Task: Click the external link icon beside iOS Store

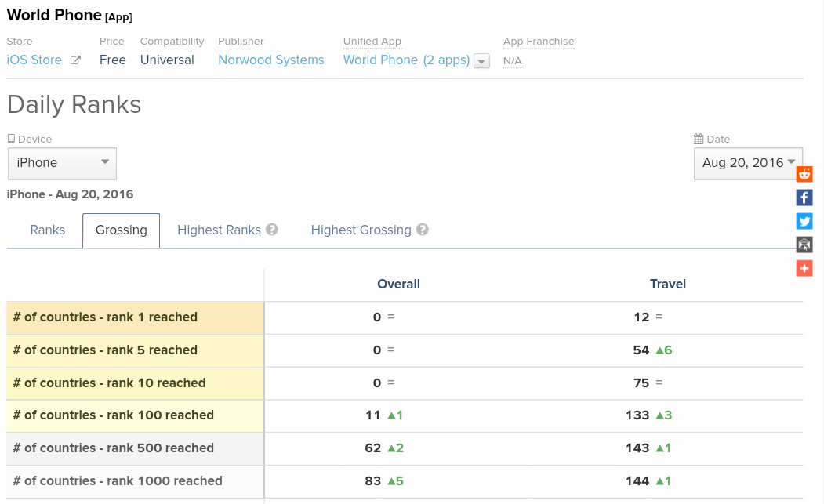Action: tap(76, 60)
